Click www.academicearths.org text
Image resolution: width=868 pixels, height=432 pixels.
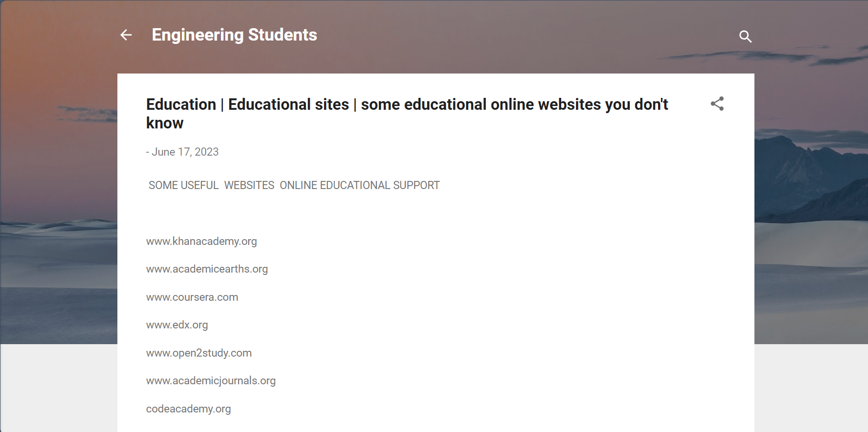click(x=207, y=269)
